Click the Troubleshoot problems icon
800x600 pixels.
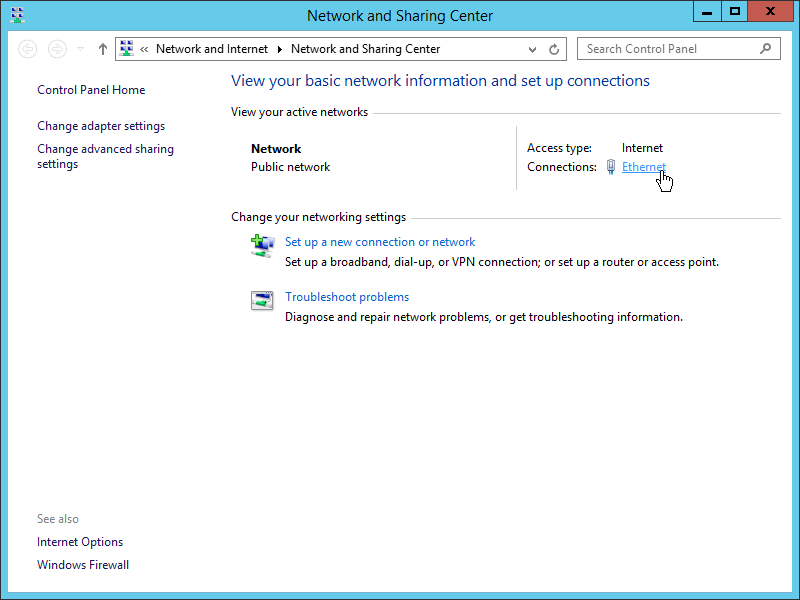point(262,301)
